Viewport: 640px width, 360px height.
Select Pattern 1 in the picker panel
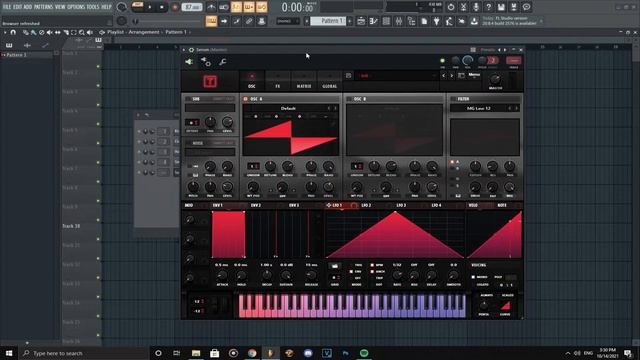(28, 55)
